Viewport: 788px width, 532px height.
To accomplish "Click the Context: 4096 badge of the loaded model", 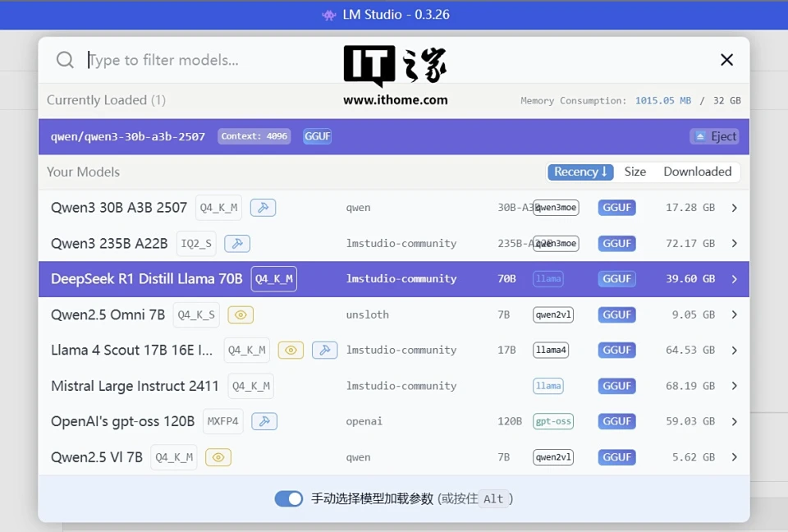I will (x=254, y=136).
